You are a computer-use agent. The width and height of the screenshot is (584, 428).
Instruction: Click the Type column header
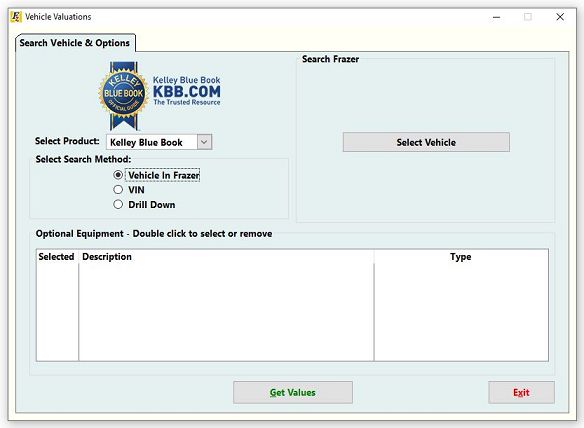click(x=461, y=257)
